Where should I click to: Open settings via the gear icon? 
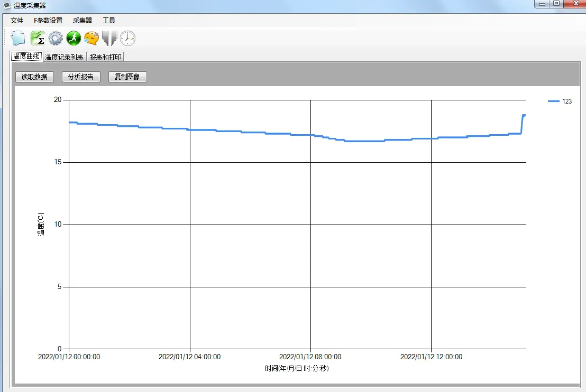coord(56,38)
